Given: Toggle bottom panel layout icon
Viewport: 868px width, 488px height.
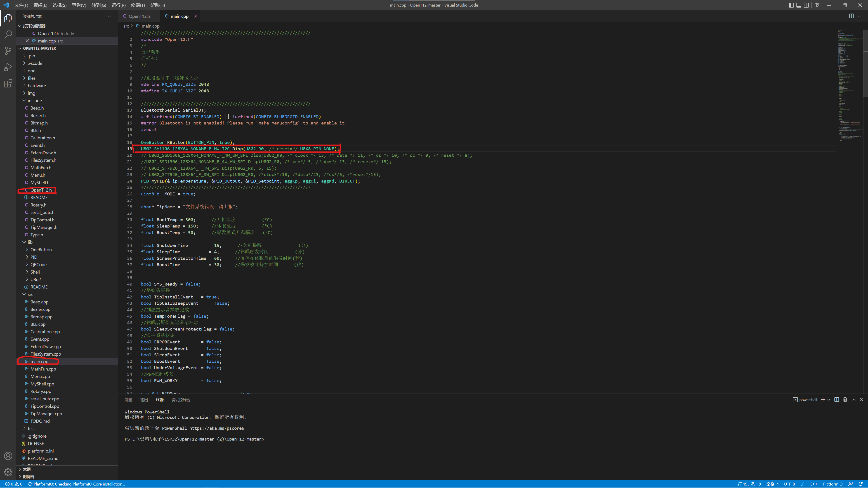Looking at the screenshot, I should coord(799,5).
